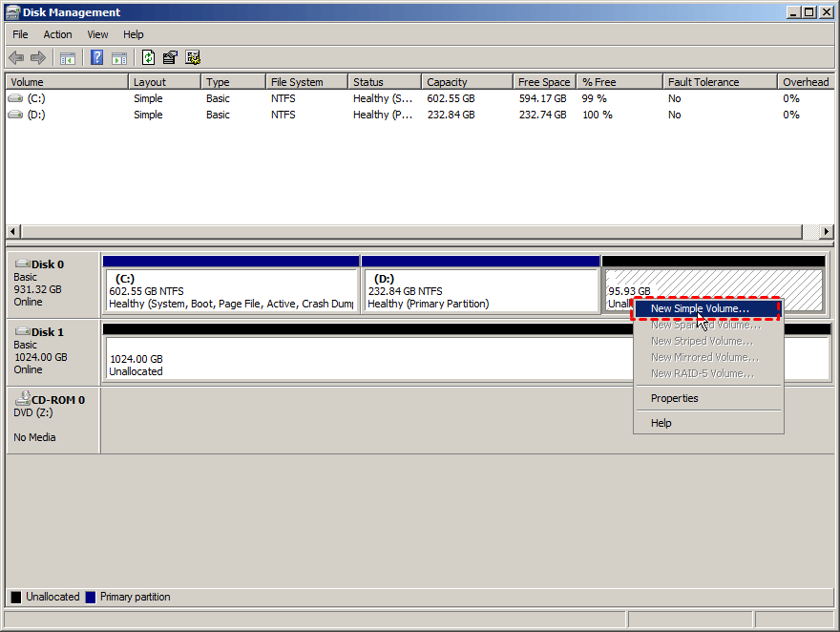Click the Disk 1 disk icon
Viewport: 840px width, 632px height.
[x=23, y=331]
